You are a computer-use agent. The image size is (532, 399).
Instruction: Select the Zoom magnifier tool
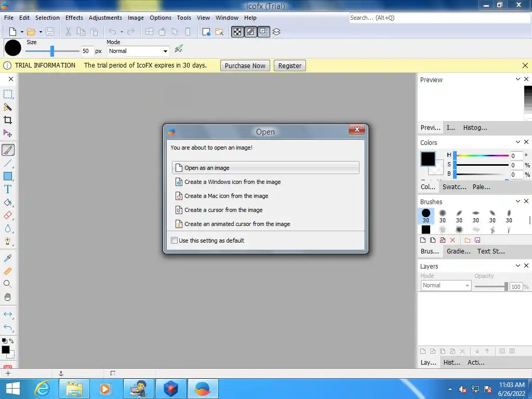(8, 284)
